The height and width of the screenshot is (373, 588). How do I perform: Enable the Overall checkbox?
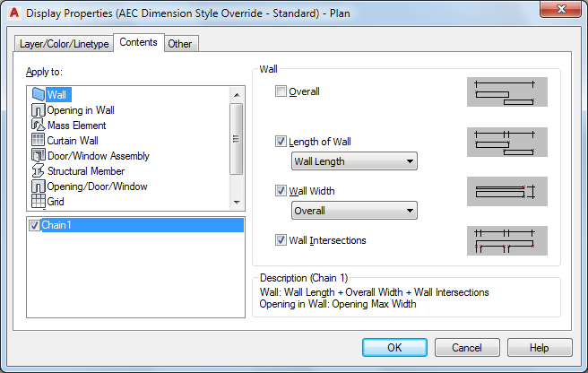[x=281, y=91]
